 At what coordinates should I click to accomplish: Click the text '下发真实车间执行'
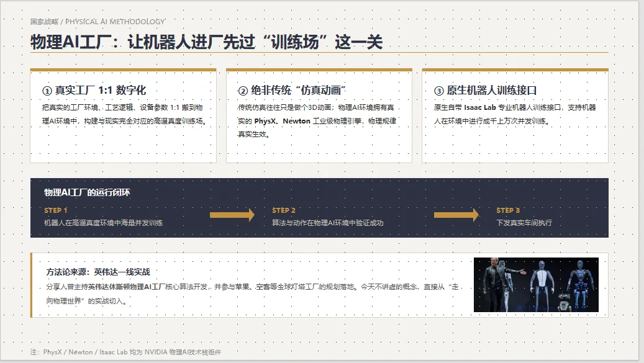coord(524,223)
